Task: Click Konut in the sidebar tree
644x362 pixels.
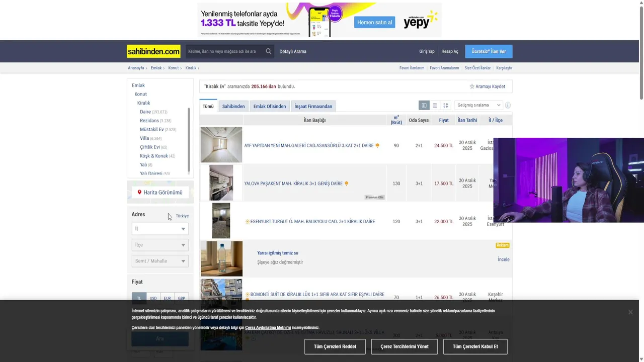Action: (141, 94)
